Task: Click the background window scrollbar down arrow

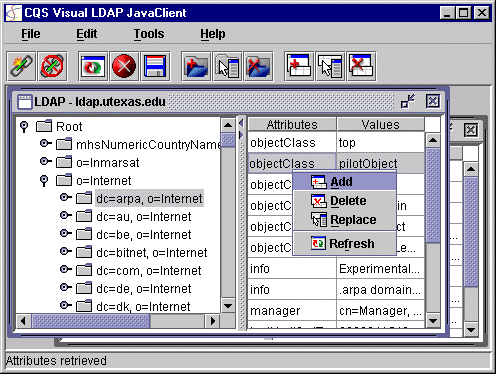Action: click(471, 330)
